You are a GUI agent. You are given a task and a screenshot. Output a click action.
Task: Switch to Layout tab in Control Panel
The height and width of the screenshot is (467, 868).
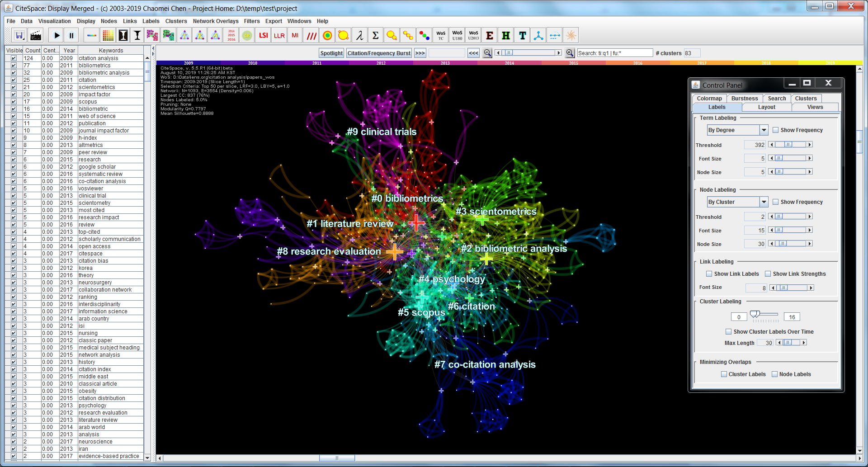[766, 107]
